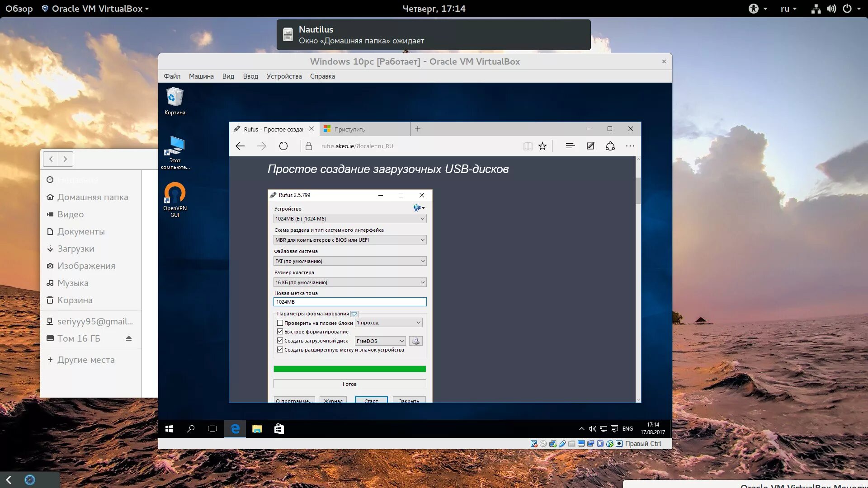Open VirtualBox 'Справка' menu
This screenshot has width=868, height=488.
pos(322,76)
